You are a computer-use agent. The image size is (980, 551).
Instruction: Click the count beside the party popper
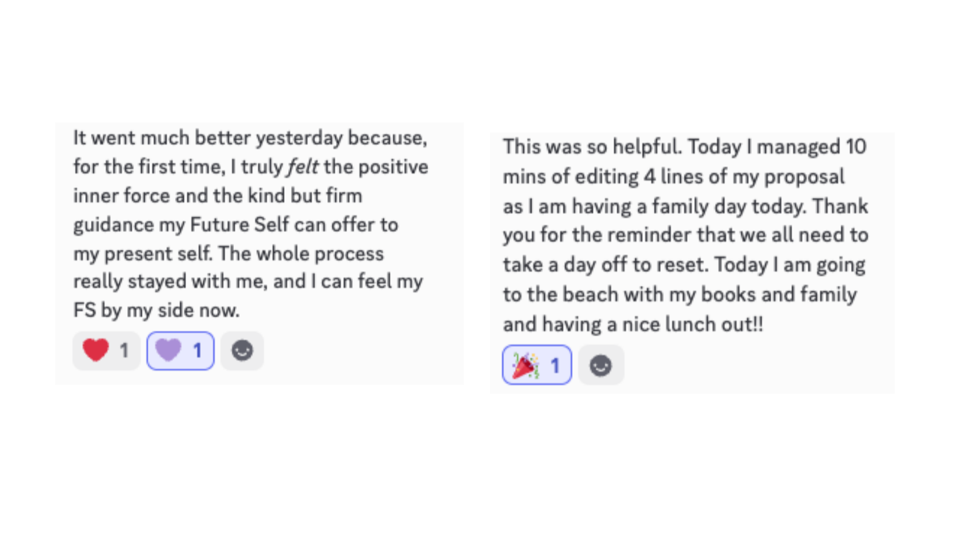tap(555, 366)
